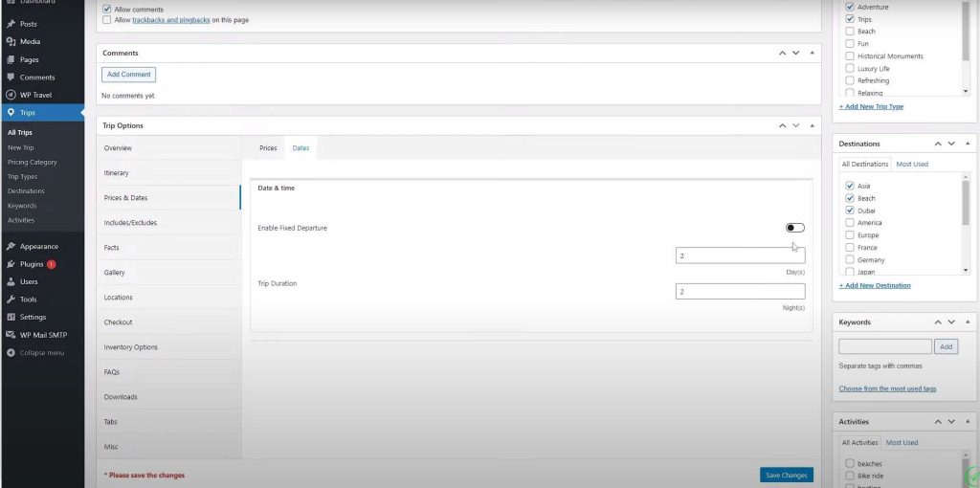Open Settings via sliders icon
The image size is (980, 488).
pos(11,317)
